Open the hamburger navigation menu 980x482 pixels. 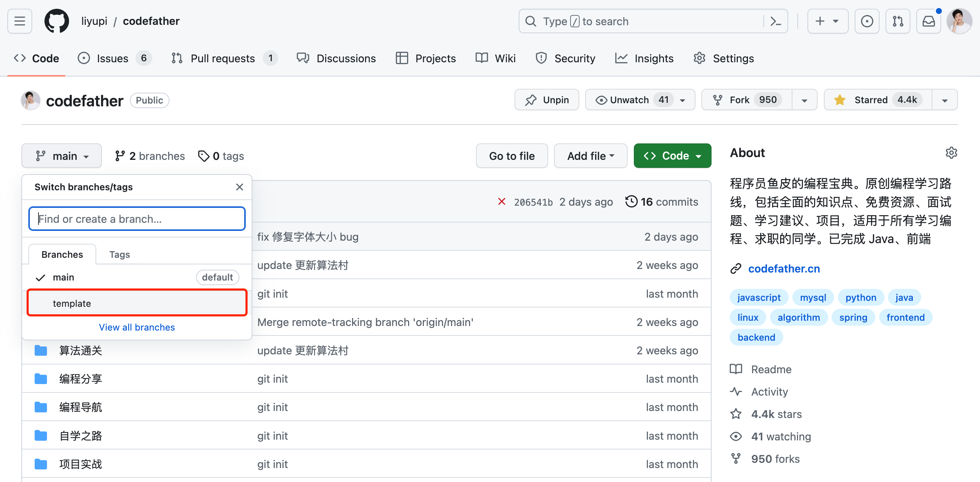click(20, 21)
